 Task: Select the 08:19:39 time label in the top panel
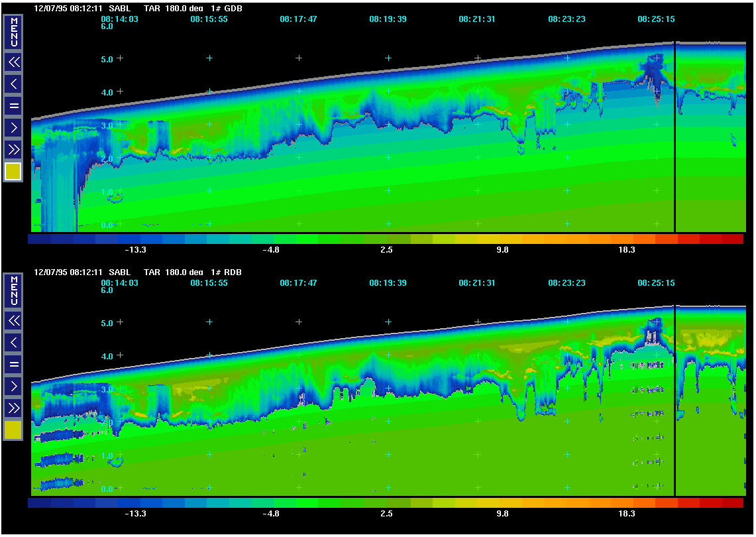[388, 19]
